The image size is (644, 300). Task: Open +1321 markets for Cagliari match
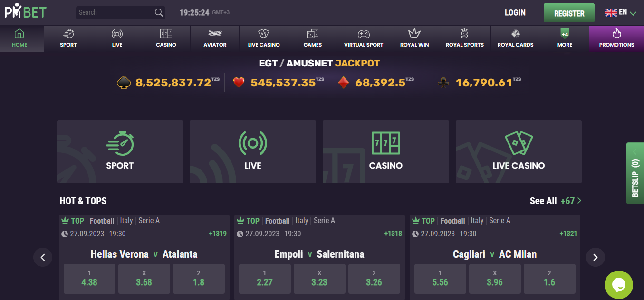click(568, 234)
